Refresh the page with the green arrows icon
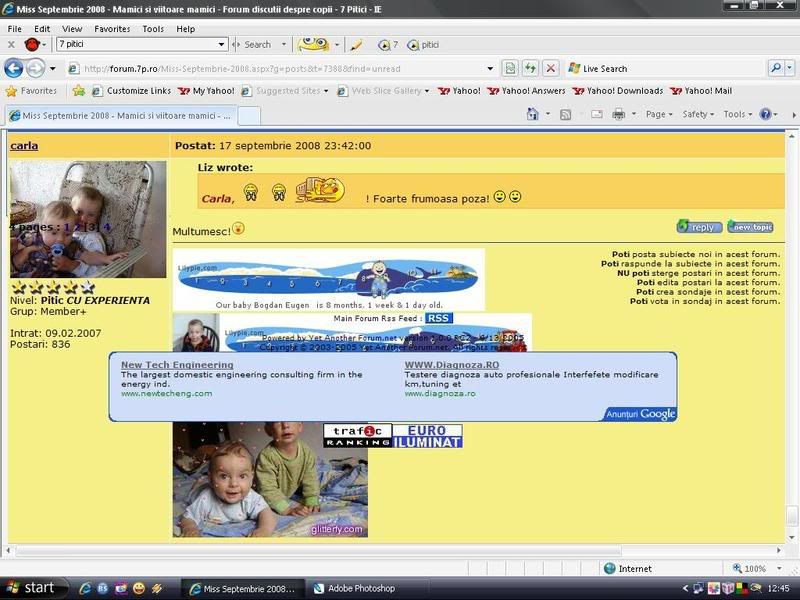Viewport: 800px width, 600px height. coord(530,68)
